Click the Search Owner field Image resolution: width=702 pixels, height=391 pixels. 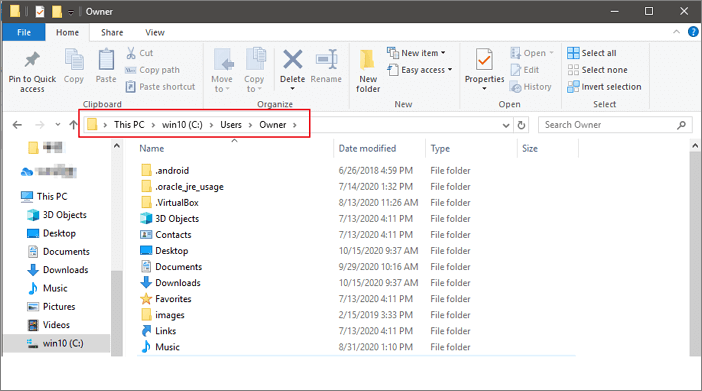pyautogui.click(x=615, y=125)
